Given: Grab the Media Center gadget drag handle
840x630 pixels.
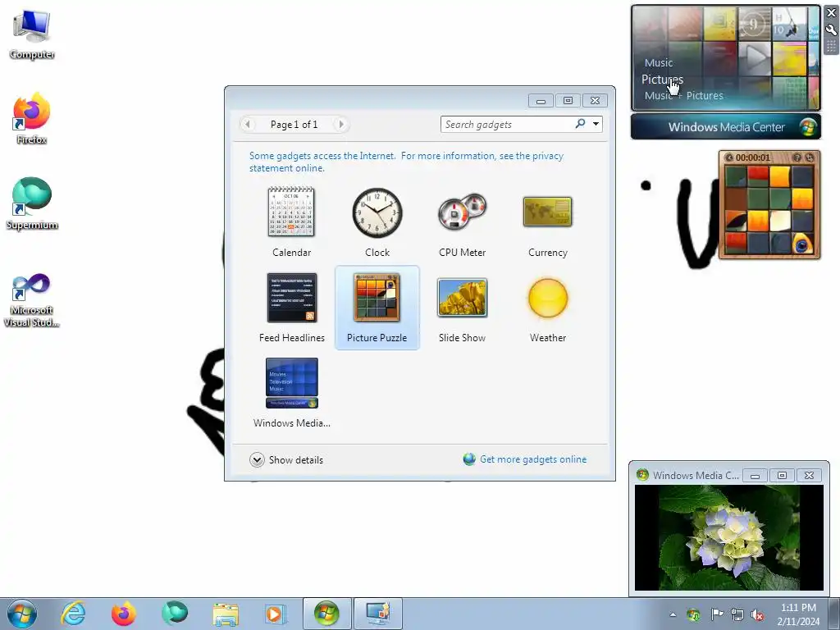Looking at the screenshot, I should tap(832, 47).
